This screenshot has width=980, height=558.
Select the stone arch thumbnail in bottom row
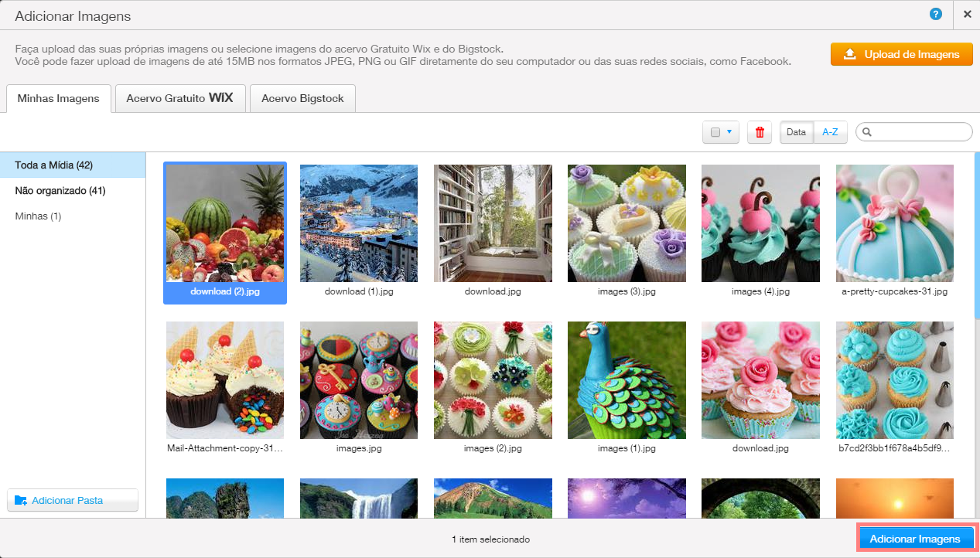click(760, 498)
